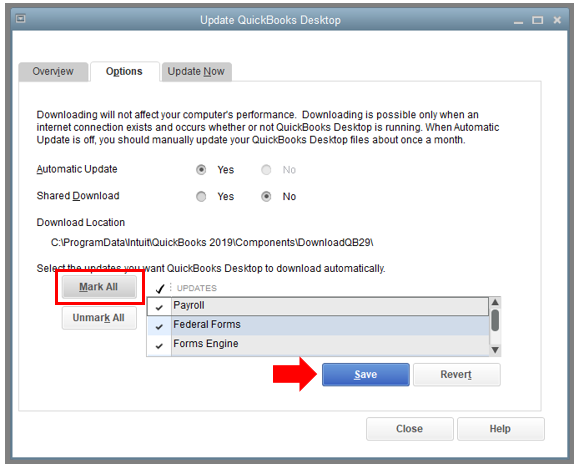The image size is (578, 469).
Task: Click the updates list scroll up arrow
Action: 495,302
